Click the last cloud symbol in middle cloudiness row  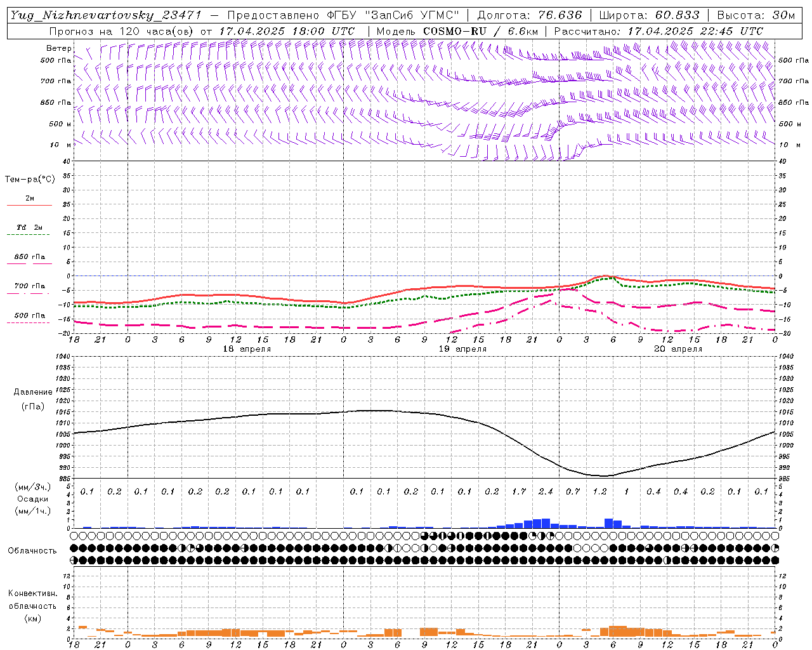coord(775,547)
